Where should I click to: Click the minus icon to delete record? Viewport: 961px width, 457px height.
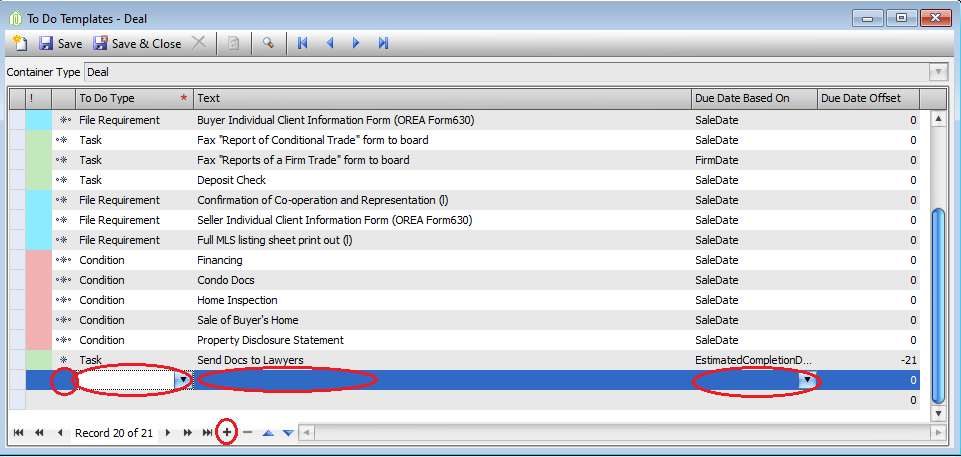(248, 432)
